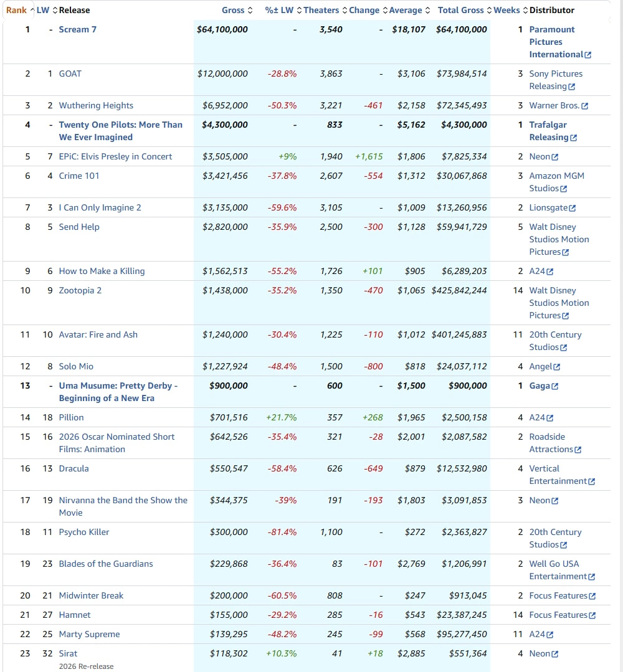
Task: Open the 20th Century Studios link in Avatar row
Action: 555,341
